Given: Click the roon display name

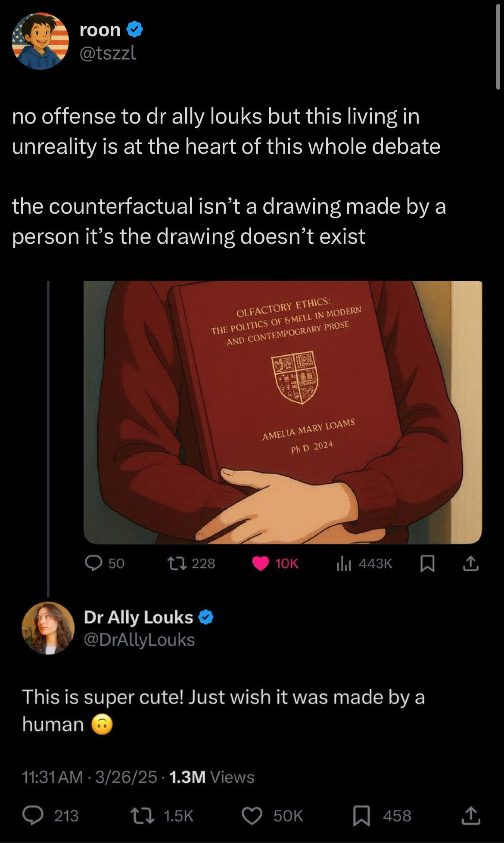Looking at the screenshot, I should click(100, 30).
